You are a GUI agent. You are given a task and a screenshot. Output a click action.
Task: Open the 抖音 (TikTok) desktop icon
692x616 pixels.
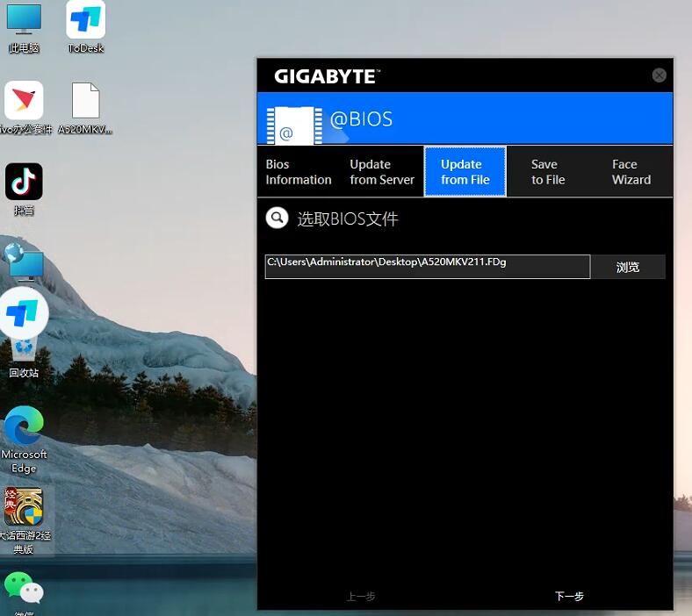pyautogui.click(x=24, y=183)
